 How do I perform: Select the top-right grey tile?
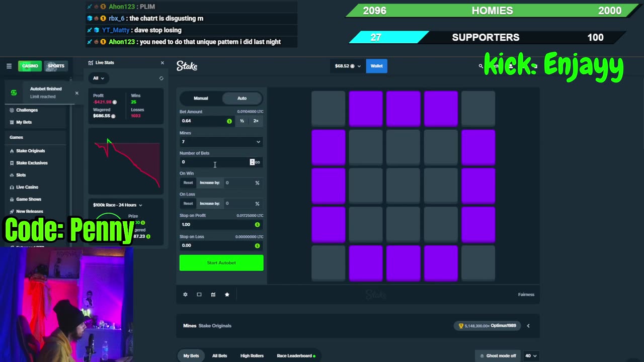pos(478,108)
